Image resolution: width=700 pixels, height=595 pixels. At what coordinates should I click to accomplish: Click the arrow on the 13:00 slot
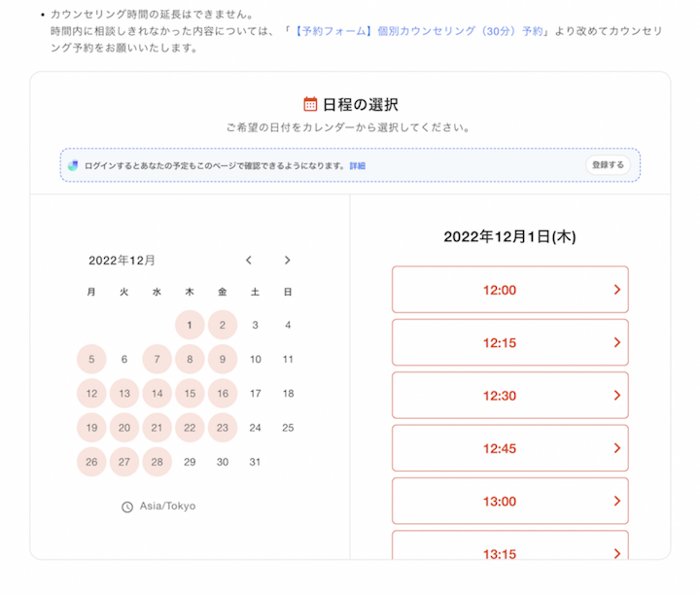pyautogui.click(x=616, y=501)
